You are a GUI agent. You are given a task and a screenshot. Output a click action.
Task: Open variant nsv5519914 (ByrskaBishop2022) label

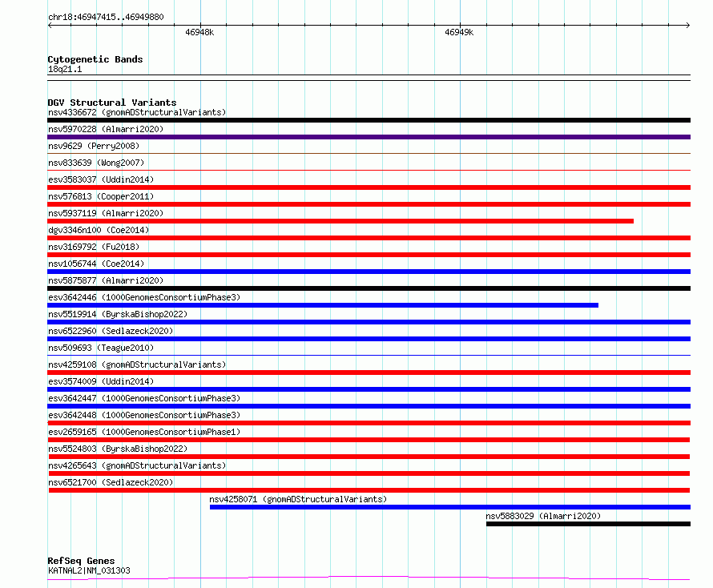(118, 314)
